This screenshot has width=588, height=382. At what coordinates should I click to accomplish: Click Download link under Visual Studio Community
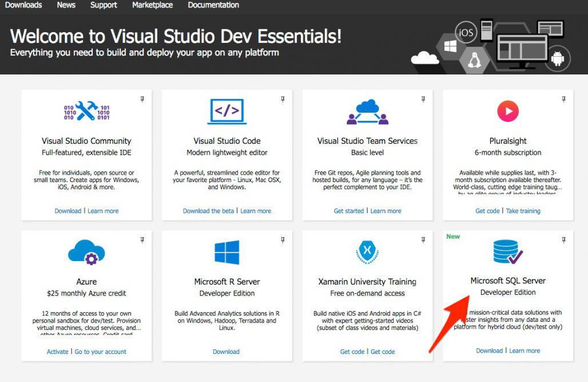click(68, 211)
